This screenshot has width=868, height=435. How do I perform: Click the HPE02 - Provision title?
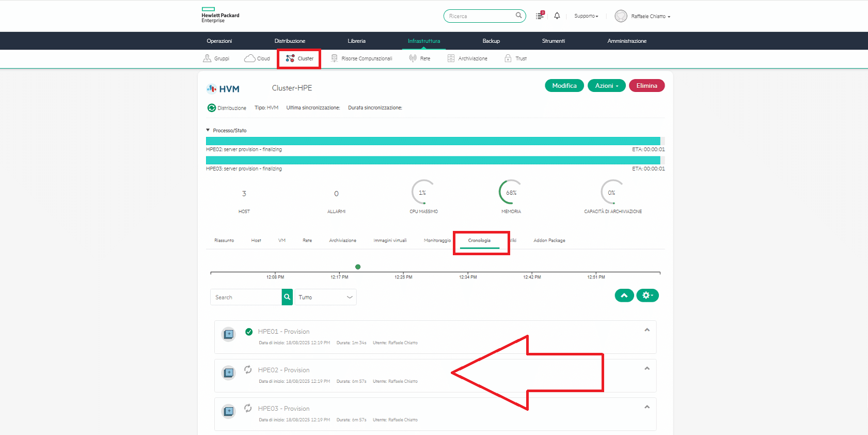pos(283,370)
